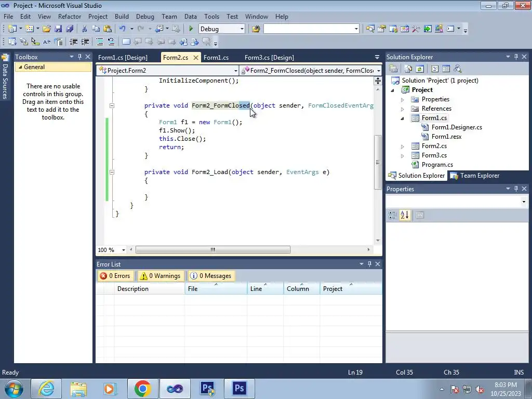Toggle the 0 Warnings filter

click(160, 276)
